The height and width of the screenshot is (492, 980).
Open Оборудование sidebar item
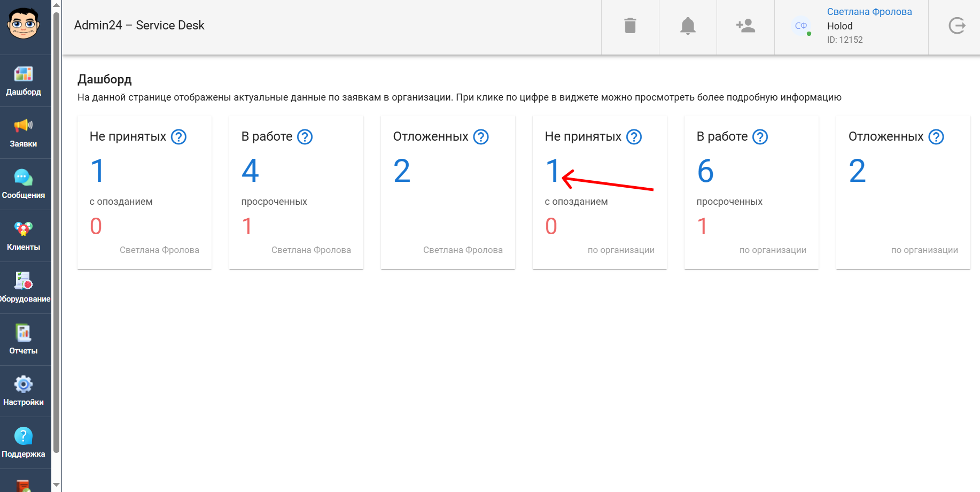24,288
